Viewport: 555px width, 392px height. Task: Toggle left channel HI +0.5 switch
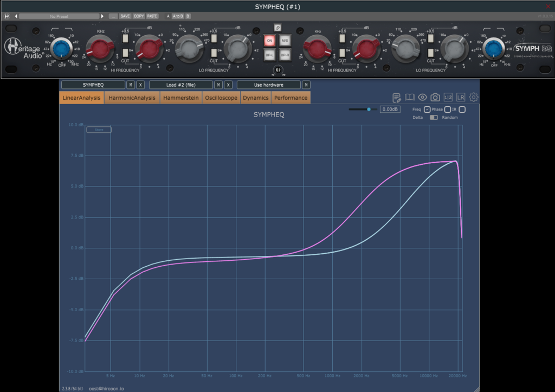point(125,38)
